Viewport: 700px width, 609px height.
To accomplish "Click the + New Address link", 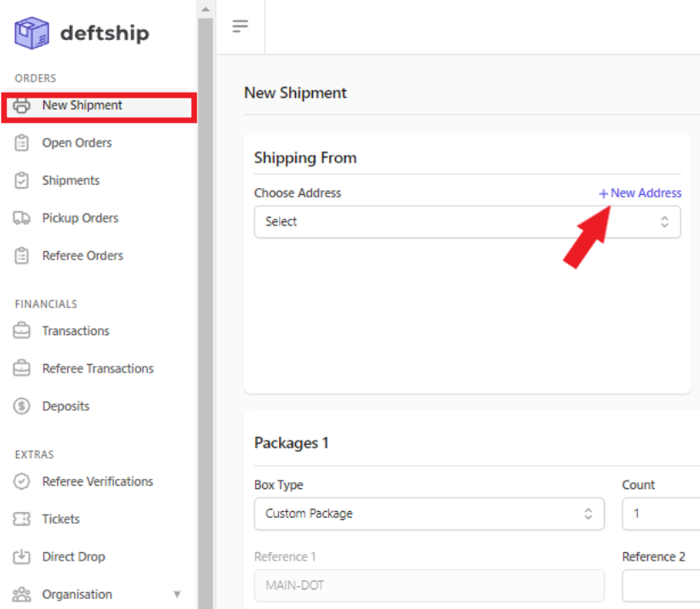I will click(640, 193).
